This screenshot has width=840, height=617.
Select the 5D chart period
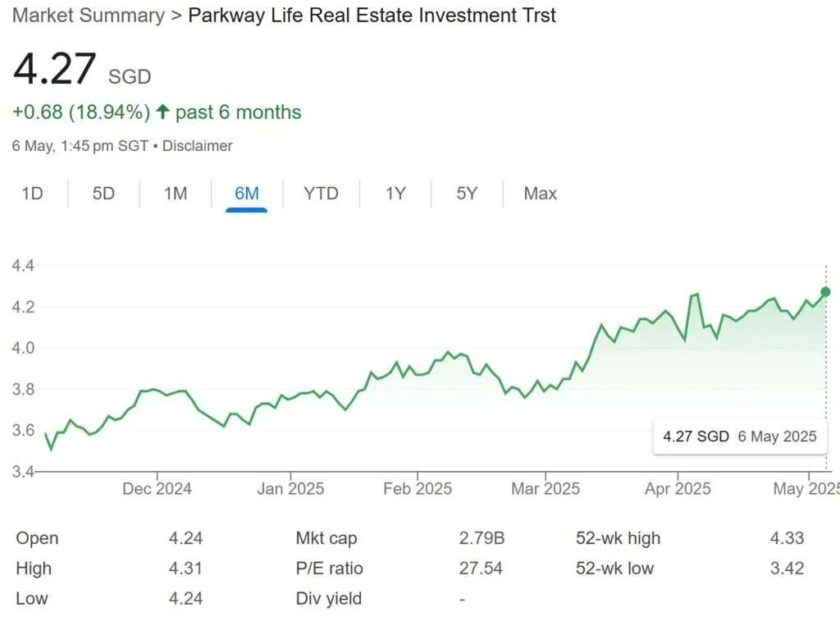[x=103, y=194]
